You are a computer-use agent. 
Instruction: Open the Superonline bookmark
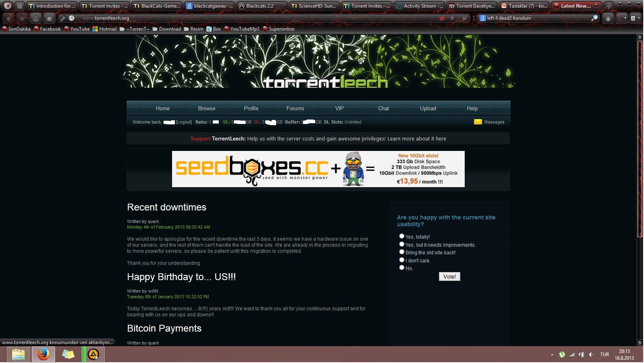pyautogui.click(x=279, y=29)
